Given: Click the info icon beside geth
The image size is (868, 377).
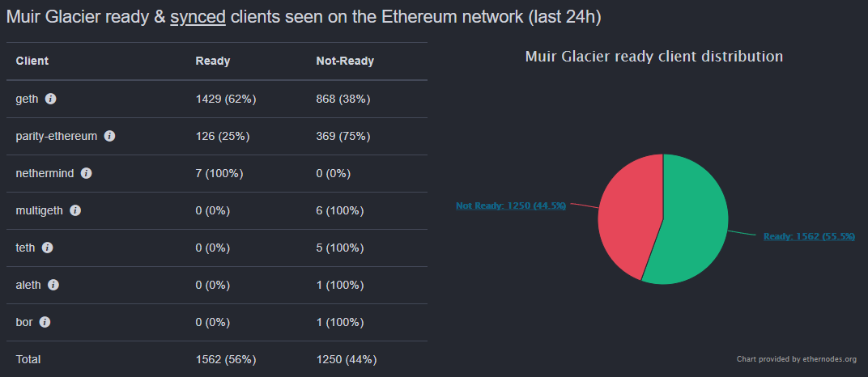Looking at the screenshot, I should 50,99.
